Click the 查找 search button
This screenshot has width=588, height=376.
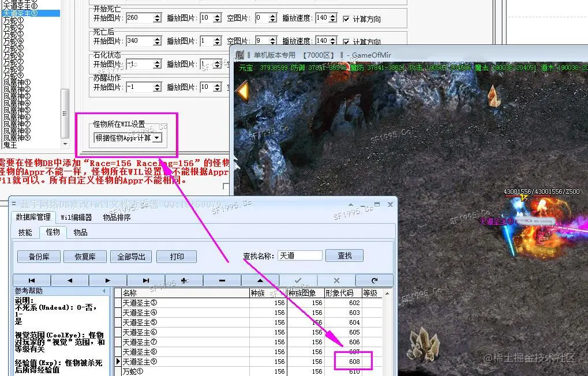[x=344, y=255]
